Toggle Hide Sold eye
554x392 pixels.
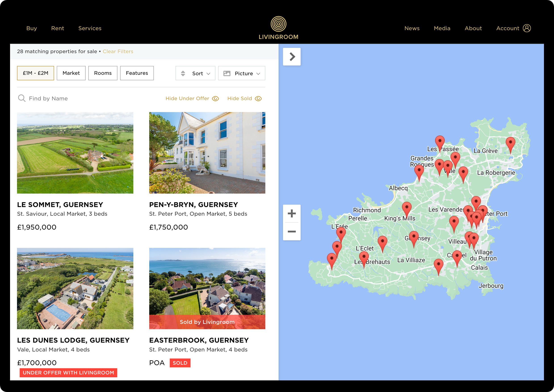click(x=258, y=99)
